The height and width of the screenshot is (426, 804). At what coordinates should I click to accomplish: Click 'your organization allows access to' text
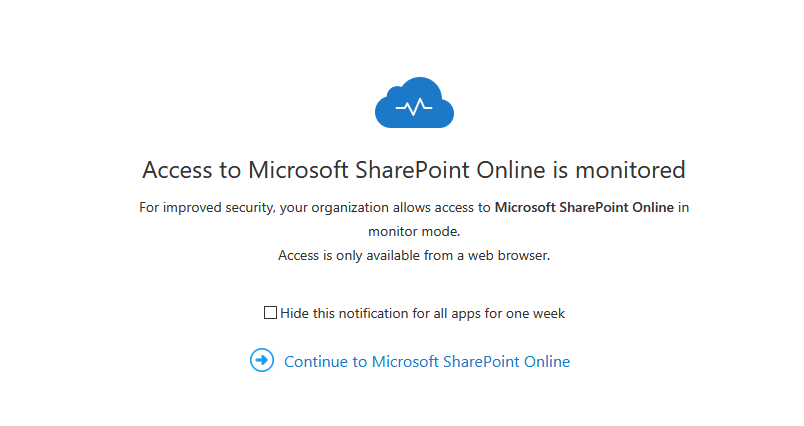click(385, 208)
